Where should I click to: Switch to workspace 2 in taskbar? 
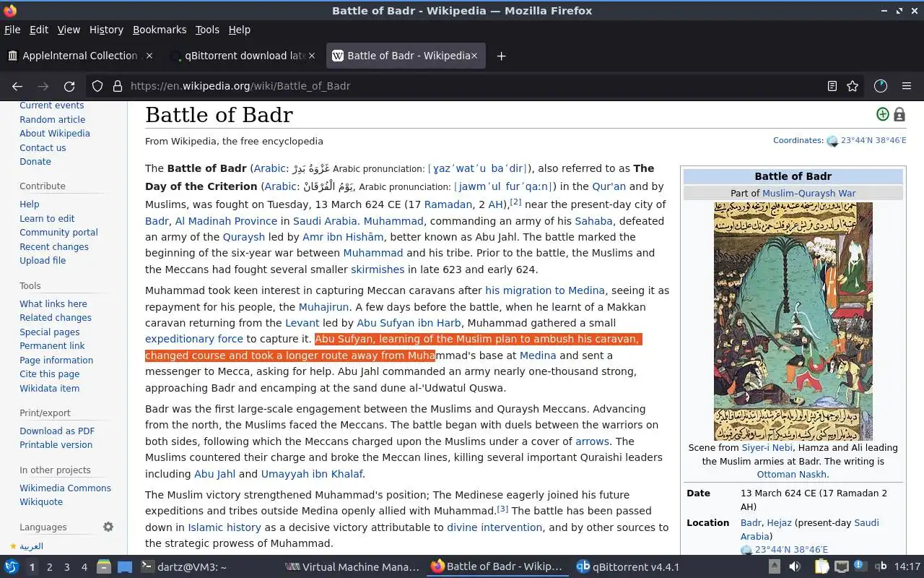pos(50,567)
